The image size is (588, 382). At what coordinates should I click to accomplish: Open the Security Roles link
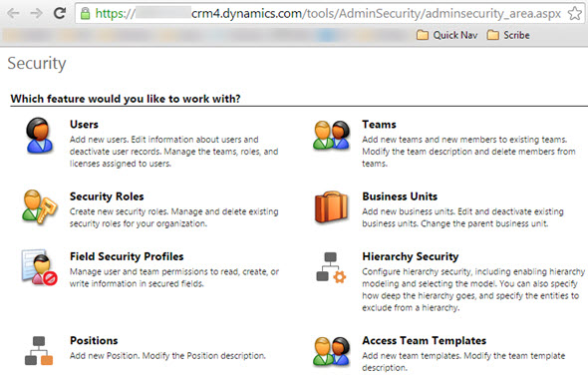click(107, 196)
